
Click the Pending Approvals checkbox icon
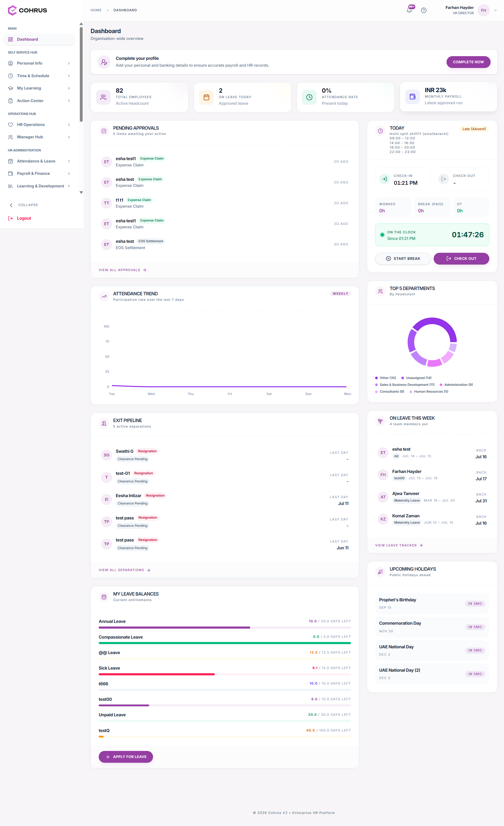click(x=104, y=131)
